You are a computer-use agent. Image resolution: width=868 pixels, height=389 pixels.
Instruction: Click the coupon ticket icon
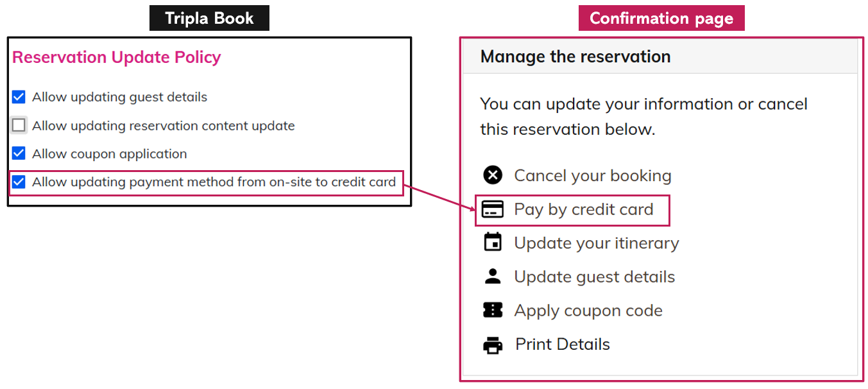(x=493, y=311)
